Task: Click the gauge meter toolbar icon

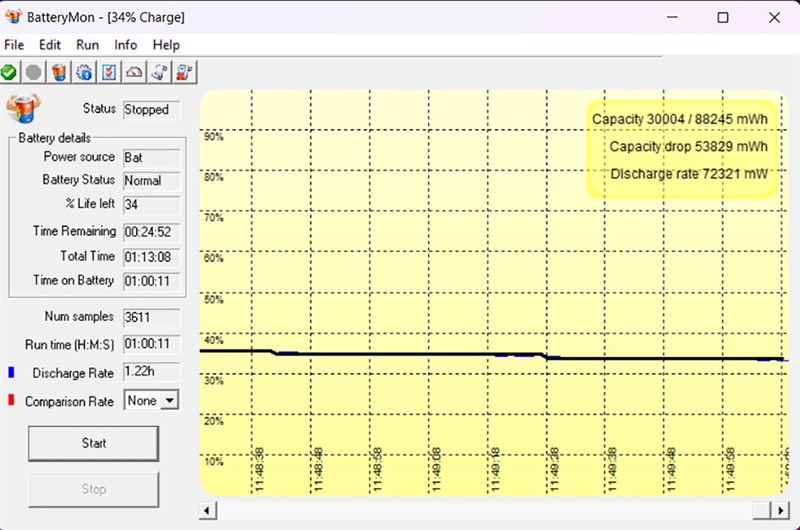Action: pyautogui.click(x=135, y=72)
